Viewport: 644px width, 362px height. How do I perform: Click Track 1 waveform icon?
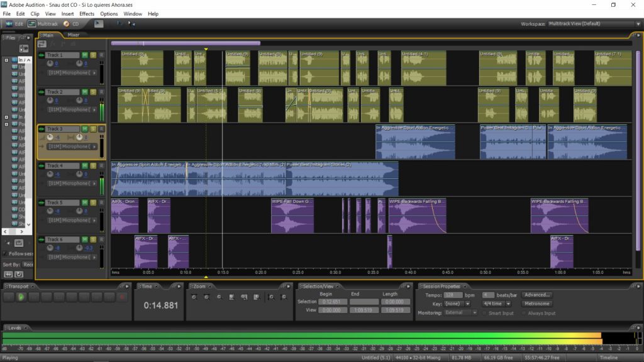pos(42,55)
